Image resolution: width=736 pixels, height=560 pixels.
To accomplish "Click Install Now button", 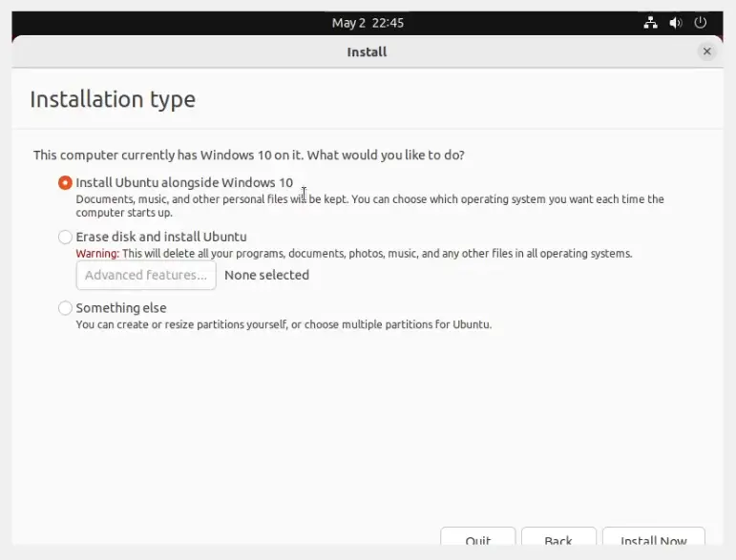I will pos(653,537).
